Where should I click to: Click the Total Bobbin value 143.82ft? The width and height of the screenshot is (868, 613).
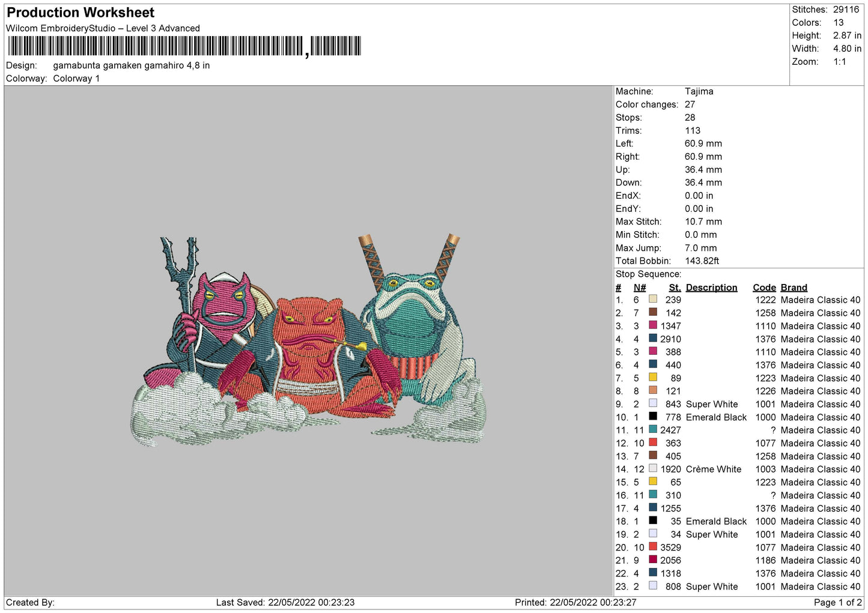click(x=702, y=261)
